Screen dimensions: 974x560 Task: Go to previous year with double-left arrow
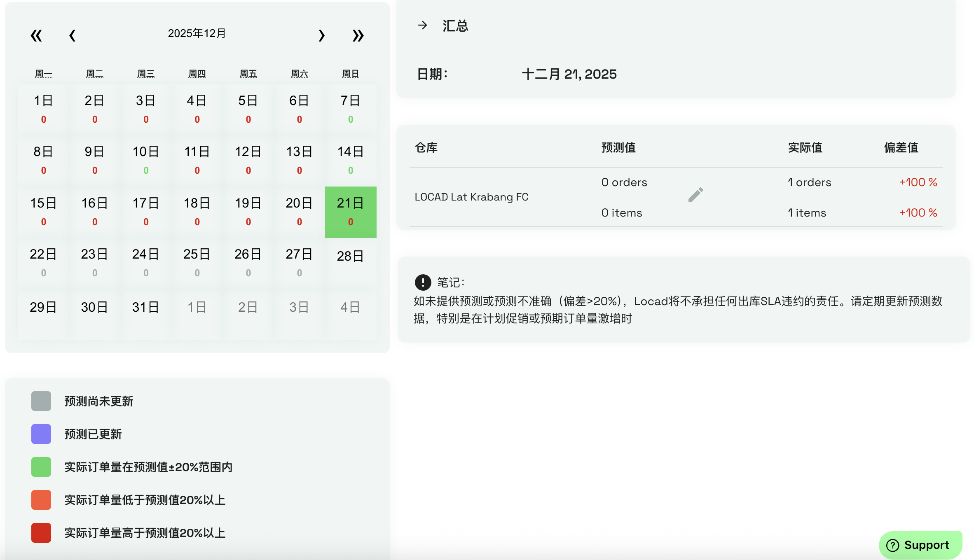[36, 35]
